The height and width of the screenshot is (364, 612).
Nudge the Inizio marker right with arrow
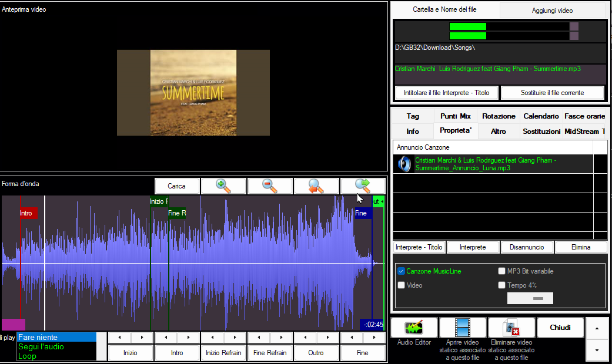pyautogui.click(x=142, y=338)
